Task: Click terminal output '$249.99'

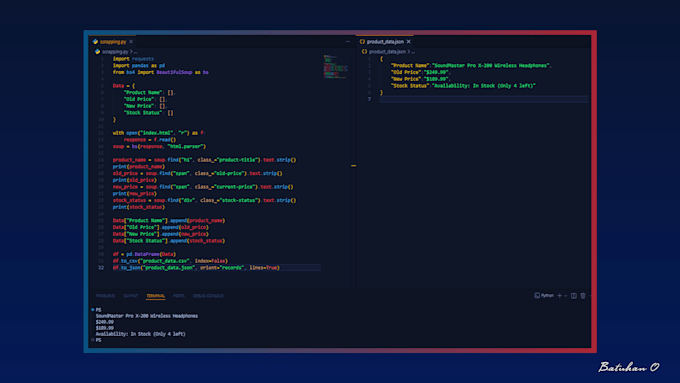Action: point(105,322)
